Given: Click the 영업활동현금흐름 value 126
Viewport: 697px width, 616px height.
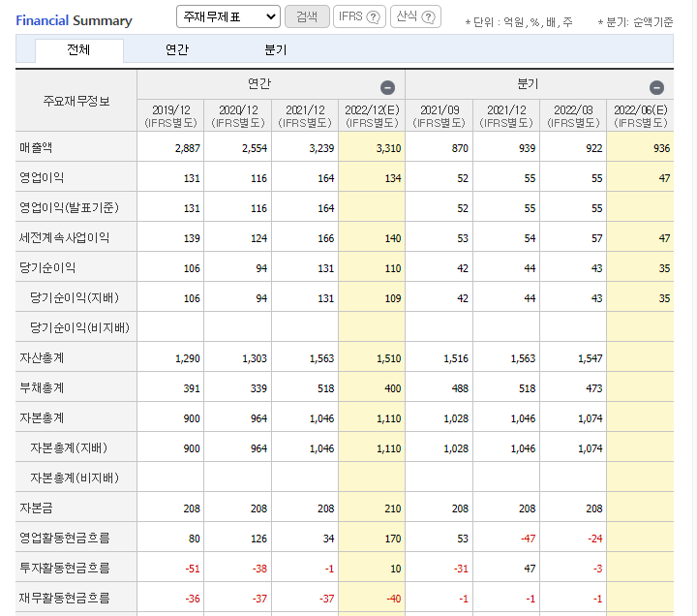Looking at the screenshot, I should (x=258, y=539).
